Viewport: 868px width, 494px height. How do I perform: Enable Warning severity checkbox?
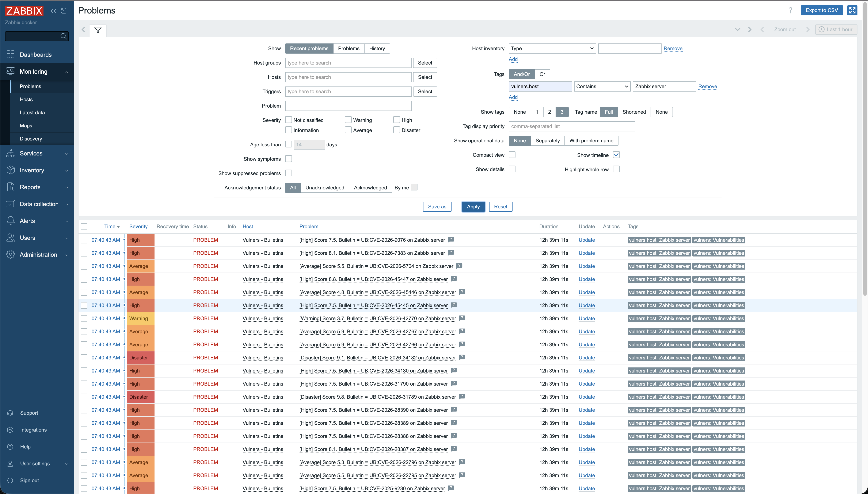(348, 120)
